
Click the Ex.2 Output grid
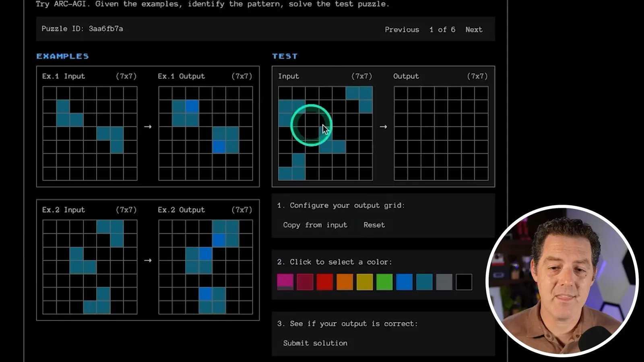click(206, 267)
